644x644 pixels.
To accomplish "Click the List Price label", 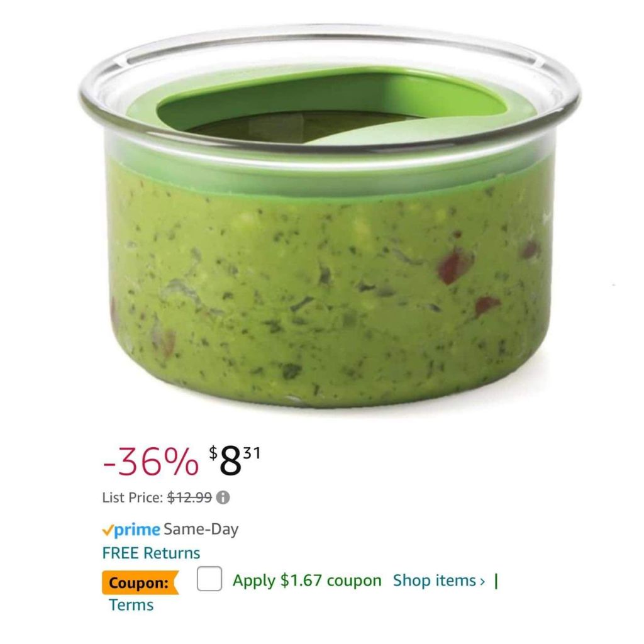I will [x=132, y=497].
